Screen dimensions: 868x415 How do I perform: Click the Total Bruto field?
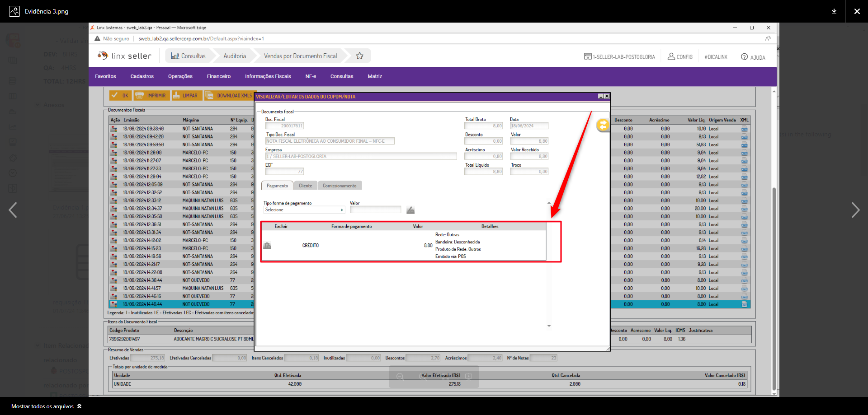point(484,126)
